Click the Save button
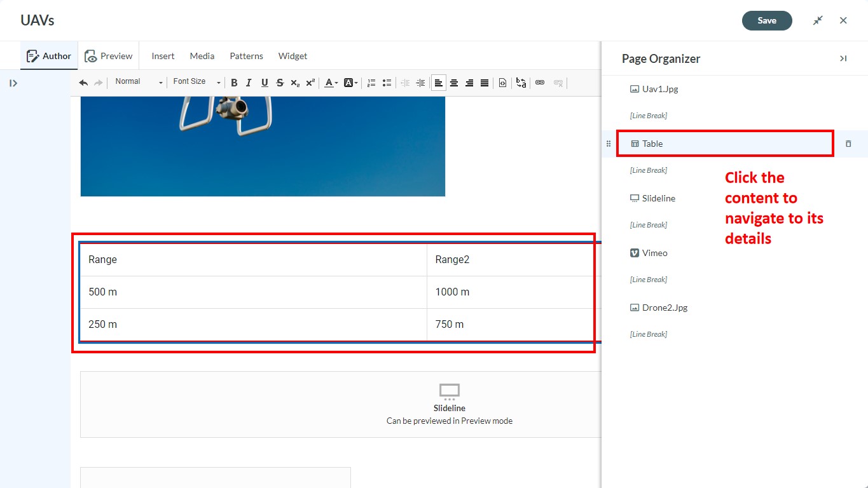Image resolution: width=868 pixels, height=488 pixels. tap(767, 20)
